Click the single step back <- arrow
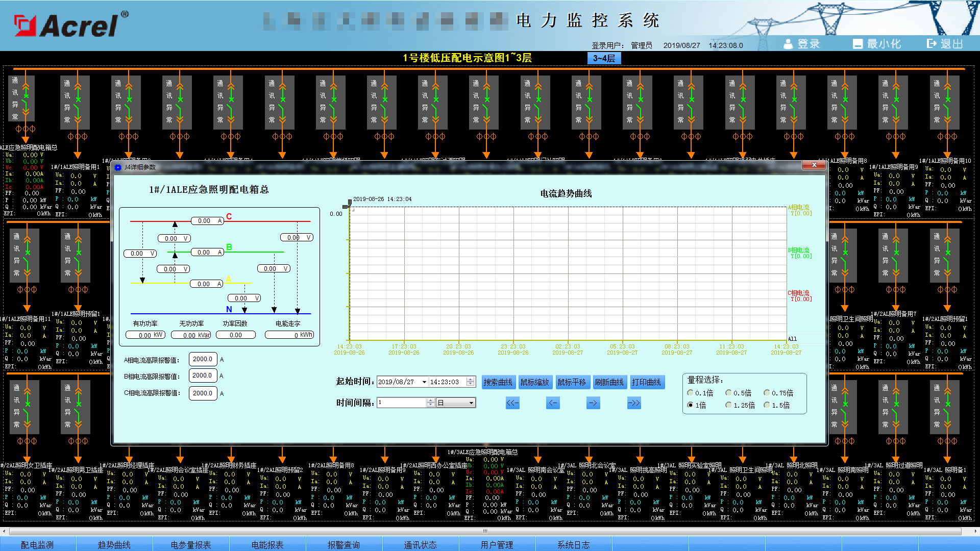The height and width of the screenshot is (551, 980). point(553,403)
